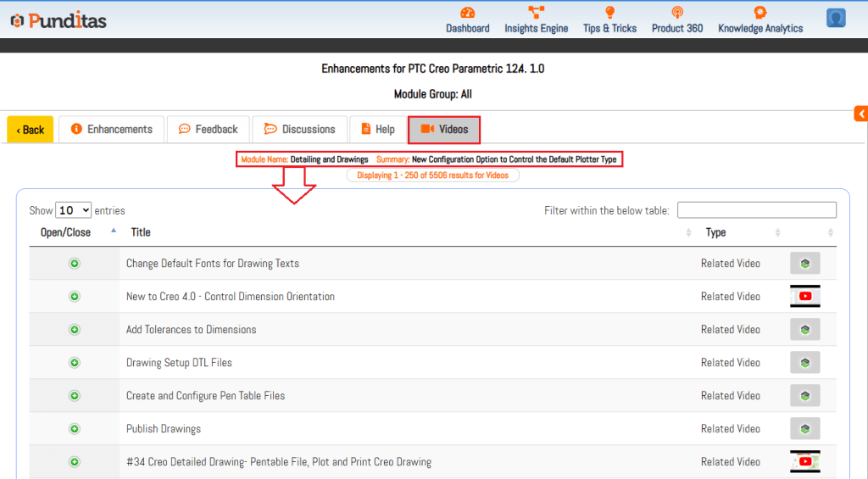The width and height of the screenshot is (868, 479).
Task: Switch to the Discussions tab
Action: (300, 130)
